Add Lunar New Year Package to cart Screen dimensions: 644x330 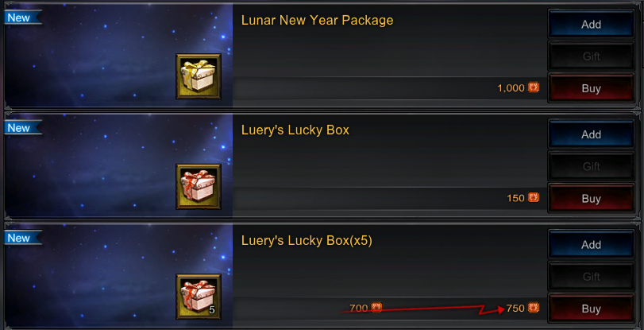click(x=591, y=25)
